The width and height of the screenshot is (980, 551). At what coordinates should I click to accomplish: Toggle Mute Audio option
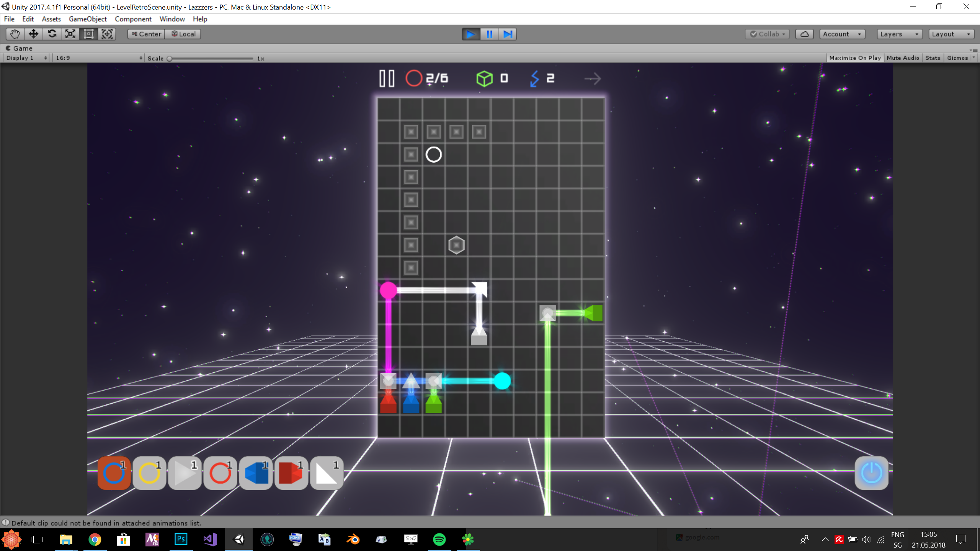(x=903, y=58)
